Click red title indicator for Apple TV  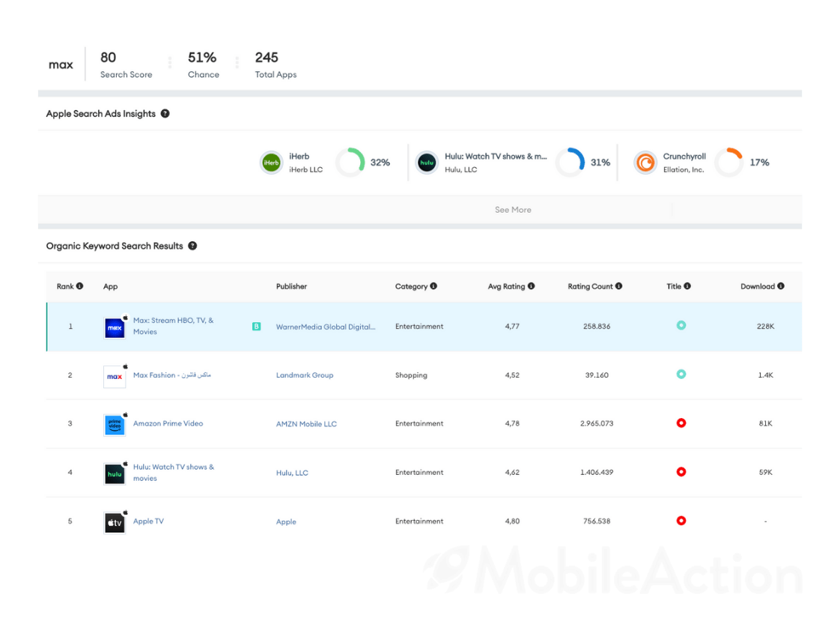pos(681,521)
